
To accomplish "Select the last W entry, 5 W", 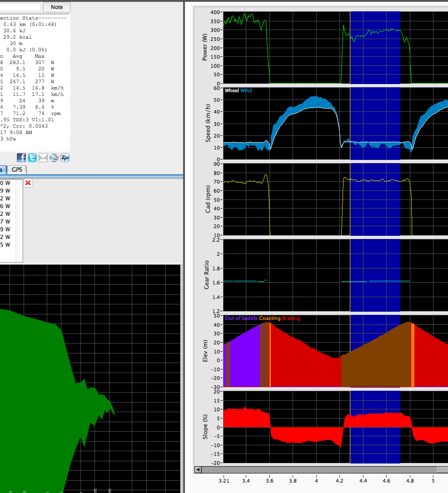I will tap(5, 245).
